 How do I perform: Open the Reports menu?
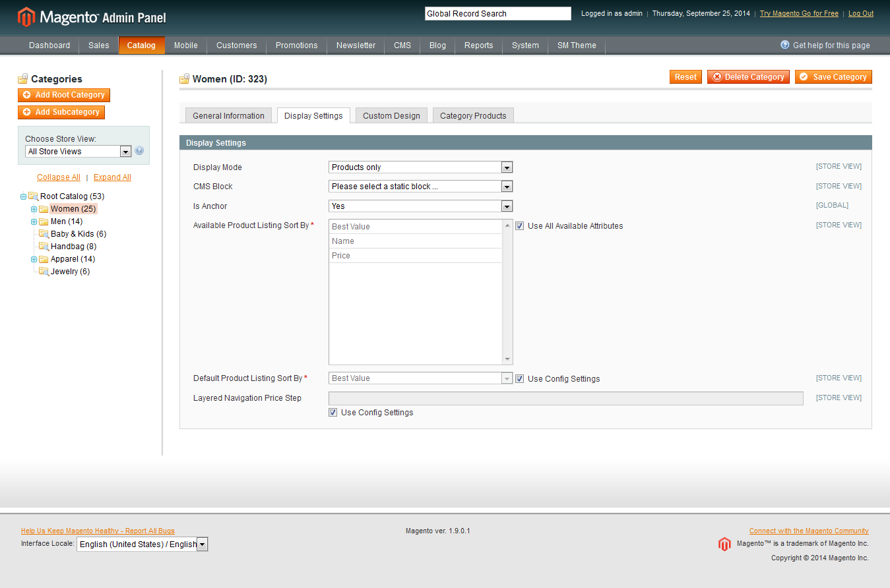[479, 45]
